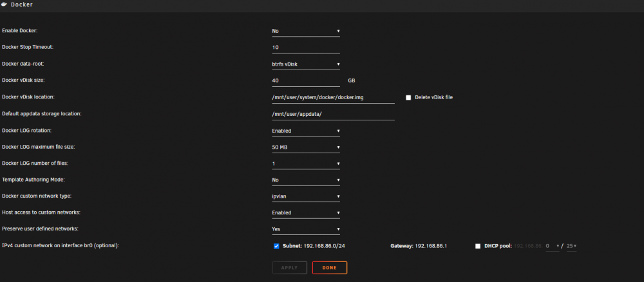The height and width of the screenshot is (282, 644).
Task: Click the Done button
Action: click(x=329, y=268)
